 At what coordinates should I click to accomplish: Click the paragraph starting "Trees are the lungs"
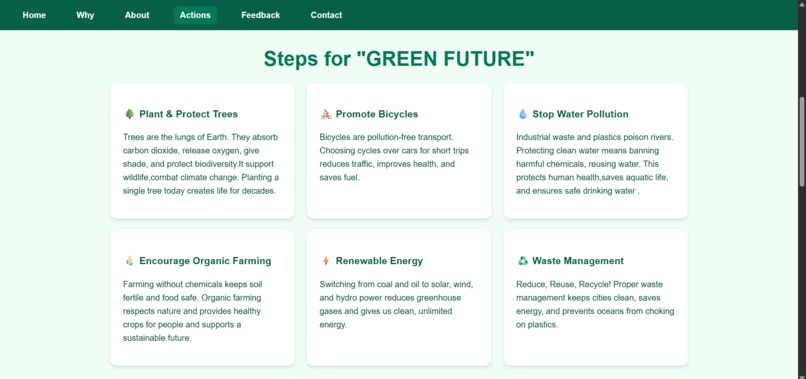click(x=202, y=164)
